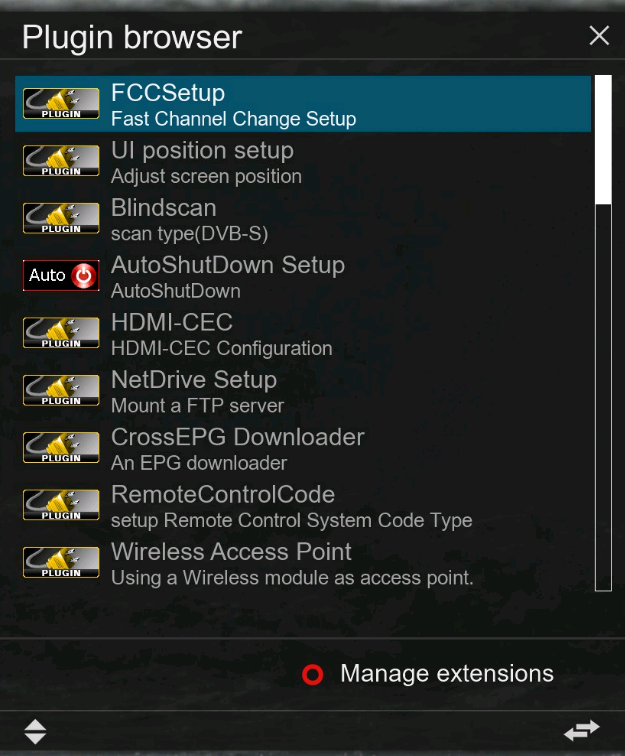Click the plugin list scrollbar thumb
This screenshot has width=625, height=756.
pyautogui.click(x=603, y=140)
